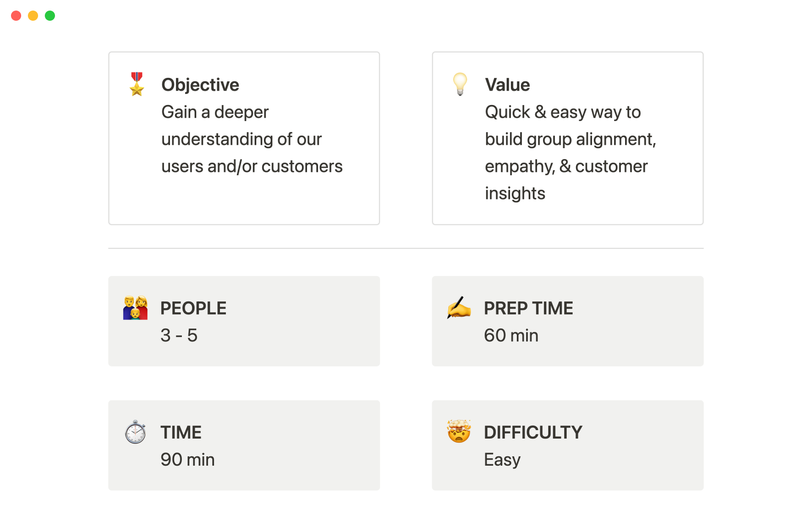Click the Value heading text

[507, 85]
